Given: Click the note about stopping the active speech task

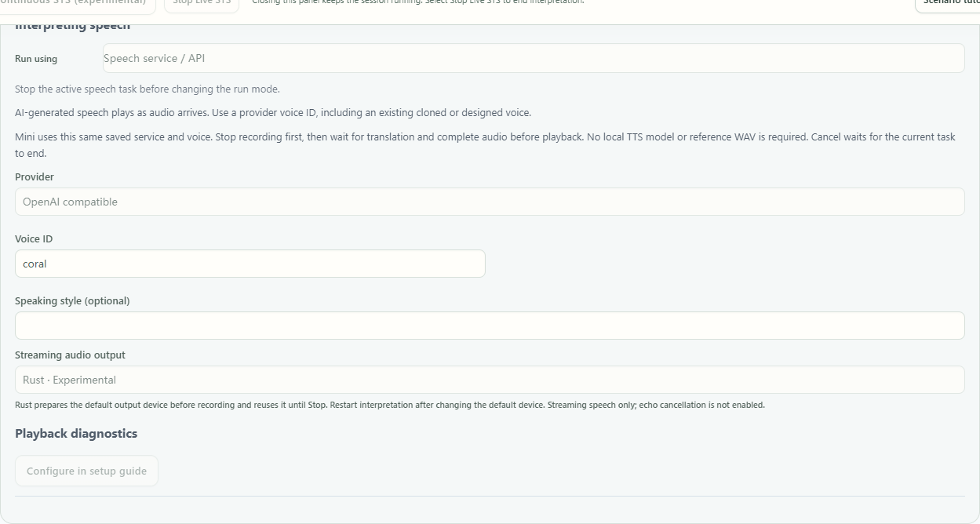Looking at the screenshot, I should 148,89.
